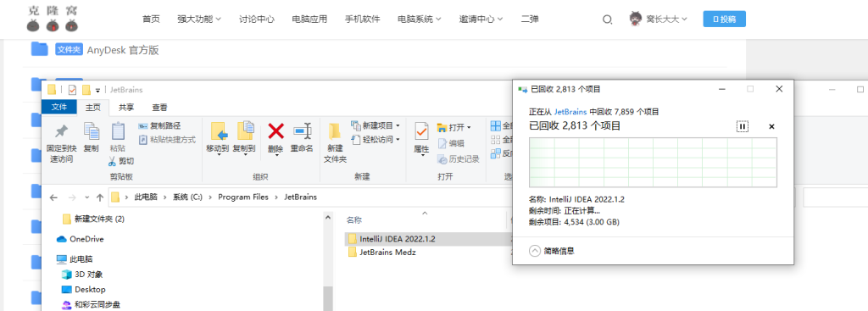This screenshot has width=868, height=311.
Task: Open the 打开 dropdown in ribbon
Action: 454,127
